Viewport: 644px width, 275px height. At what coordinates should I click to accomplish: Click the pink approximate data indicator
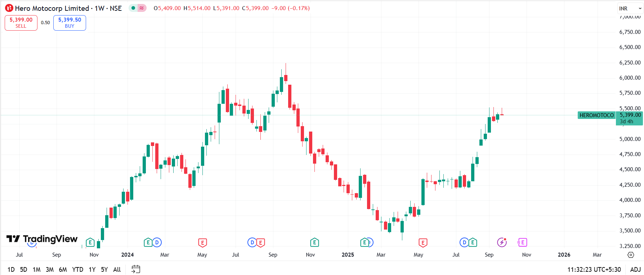(x=142, y=8)
